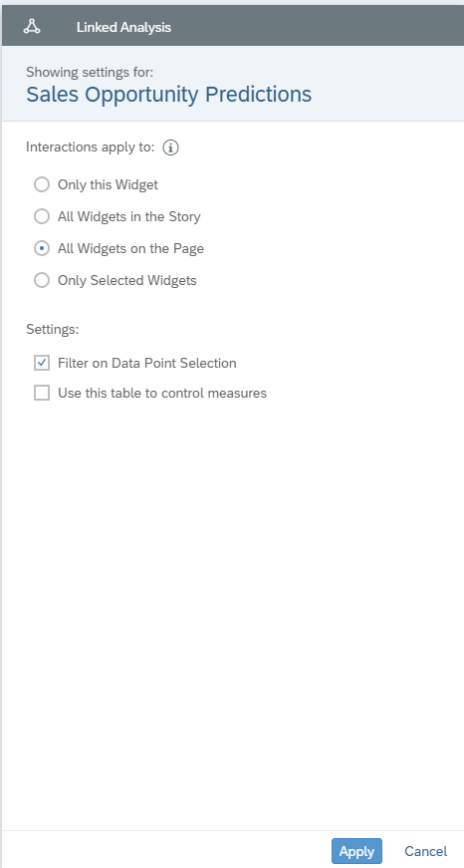The width and height of the screenshot is (464, 868).
Task: Click the Apply button
Action: [356, 851]
